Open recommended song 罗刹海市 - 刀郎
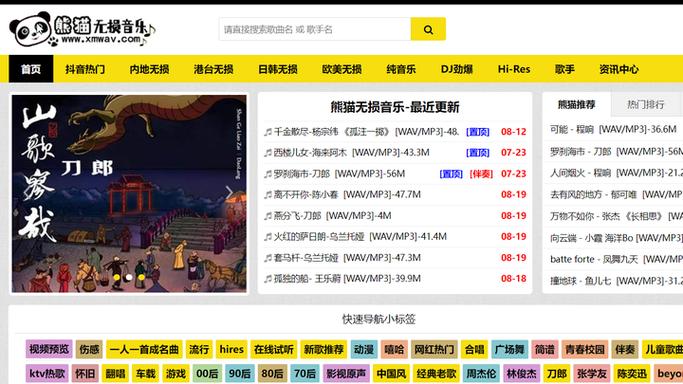This screenshot has width=683, height=384. click(x=616, y=151)
